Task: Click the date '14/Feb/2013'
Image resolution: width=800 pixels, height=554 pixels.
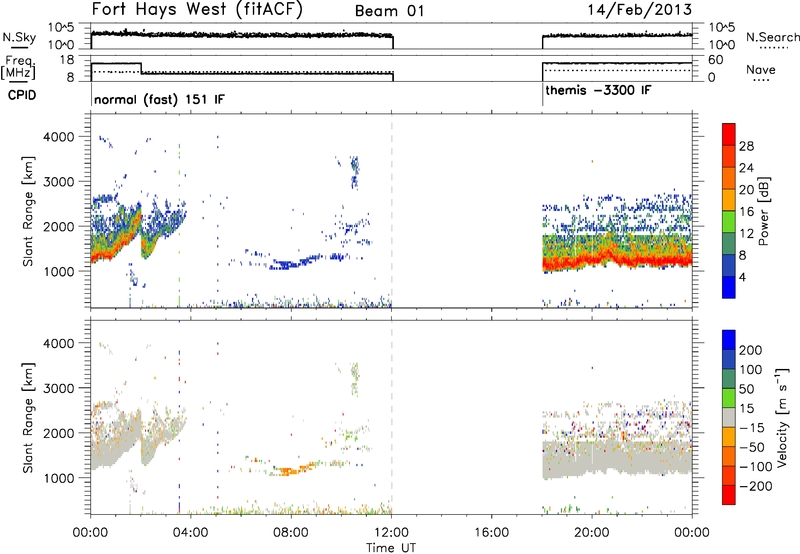Action: (x=640, y=9)
